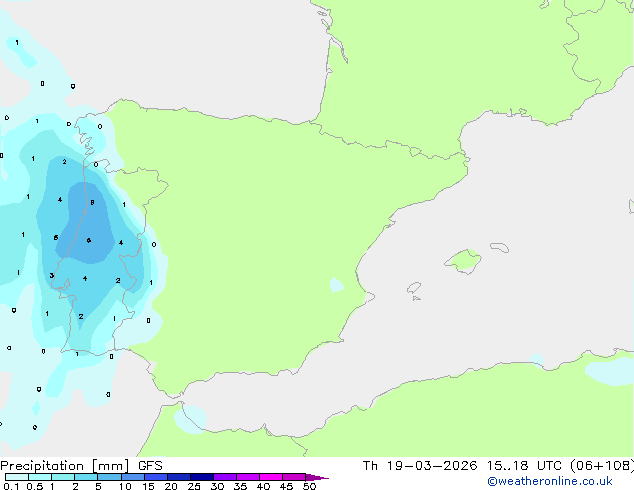Click the '40' legend scale label
Screen dimensions: 634x490
(x=263, y=486)
